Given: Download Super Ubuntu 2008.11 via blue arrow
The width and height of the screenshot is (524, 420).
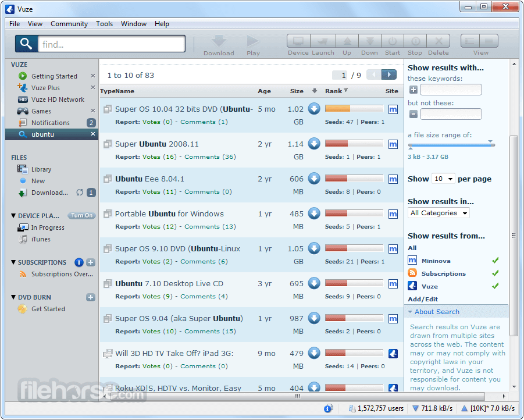Looking at the screenshot, I should tap(314, 144).
